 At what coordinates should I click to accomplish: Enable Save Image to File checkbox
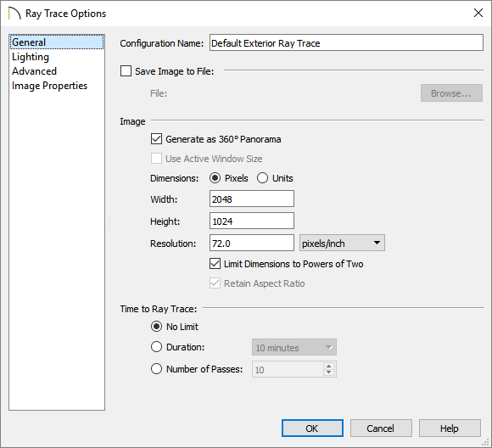pos(126,71)
